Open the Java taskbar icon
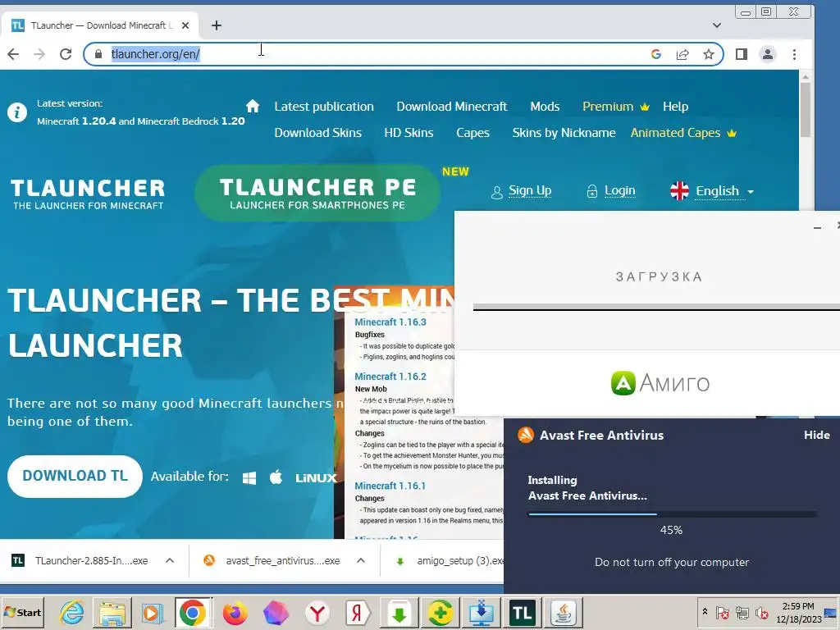This screenshot has width=840, height=630. point(562,612)
